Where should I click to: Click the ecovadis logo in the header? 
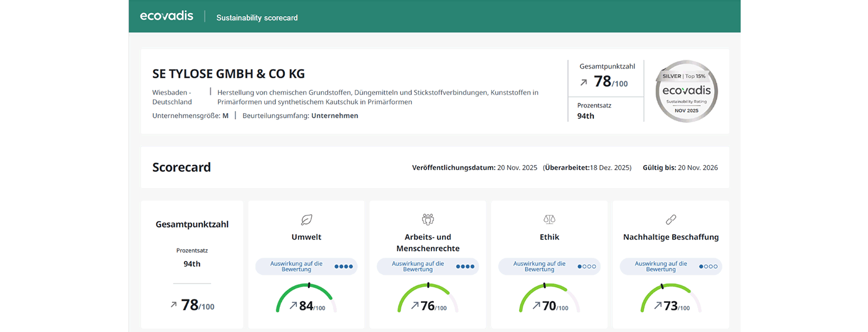coord(166,15)
